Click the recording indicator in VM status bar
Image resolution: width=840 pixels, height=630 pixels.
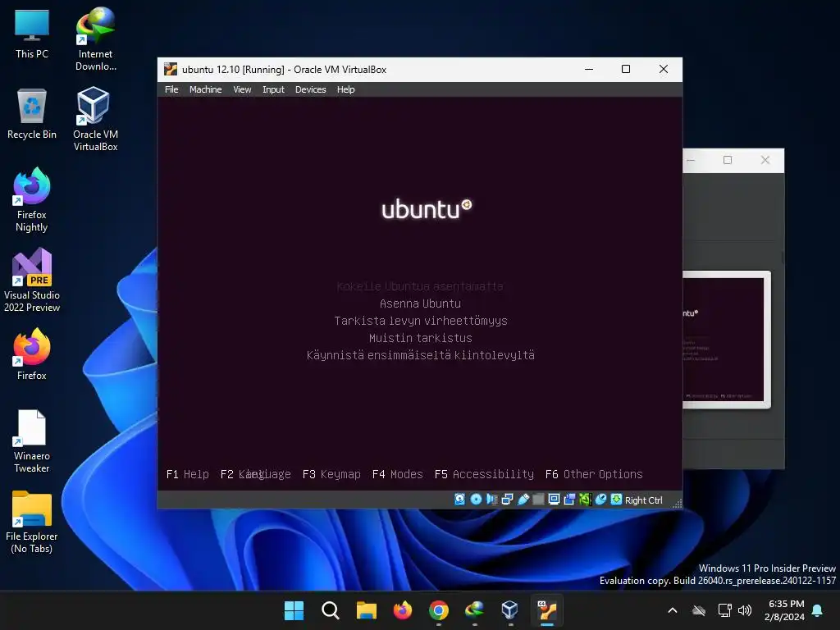[x=569, y=500]
